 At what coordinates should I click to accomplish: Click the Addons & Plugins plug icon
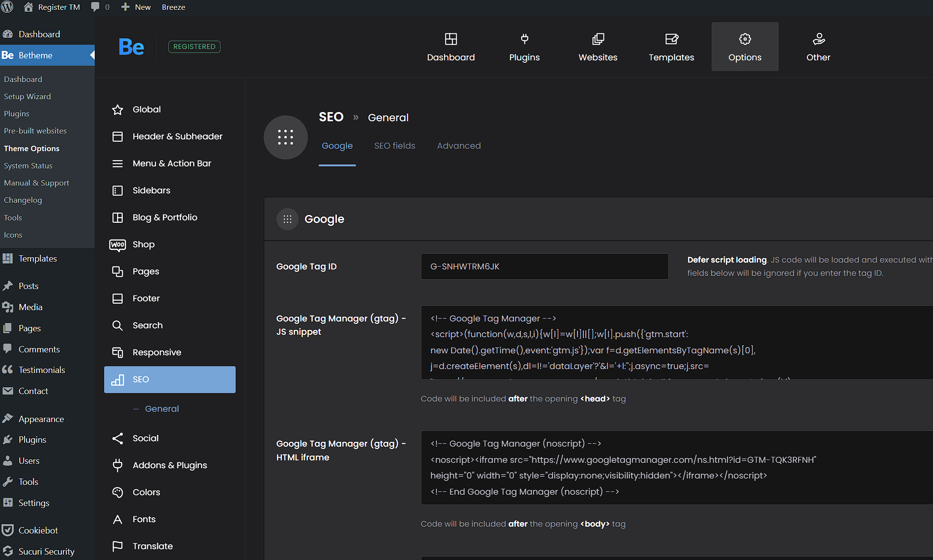click(117, 465)
